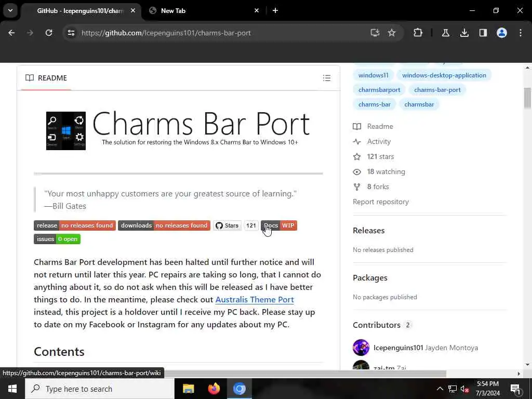Open the Readme sidebar link

(373, 127)
